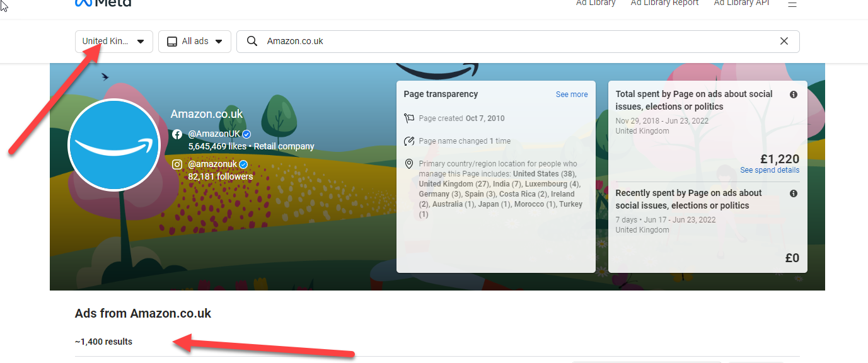Click the Page name changed edit icon

(x=409, y=141)
